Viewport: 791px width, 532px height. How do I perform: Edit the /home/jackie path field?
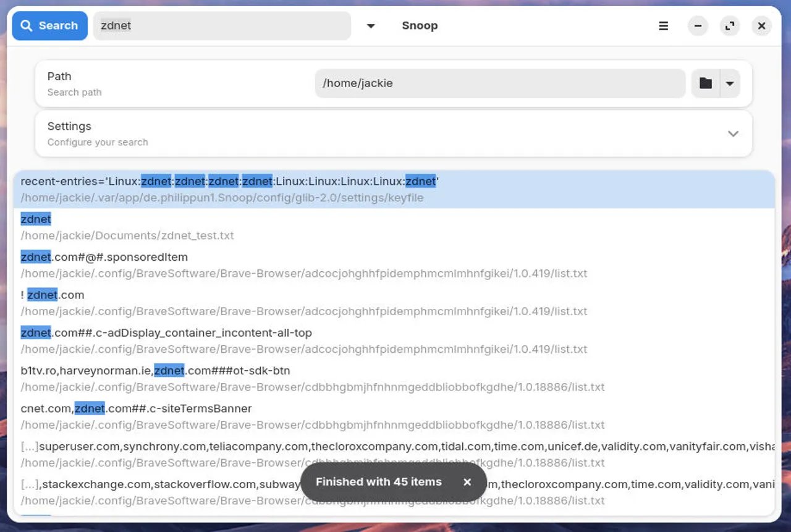[x=500, y=83]
